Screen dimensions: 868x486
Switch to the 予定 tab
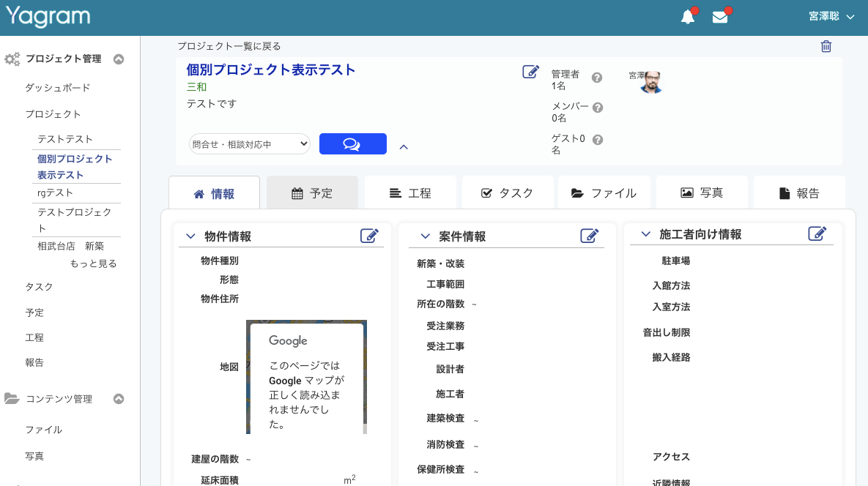(312, 193)
